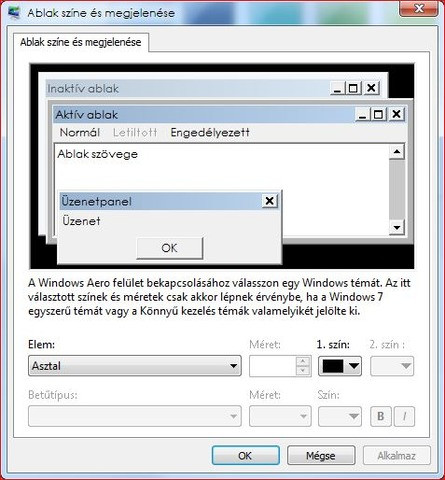Click the Aktív ablak maximize icon in preview
Screen dimensions: 445x480
(x=378, y=114)
